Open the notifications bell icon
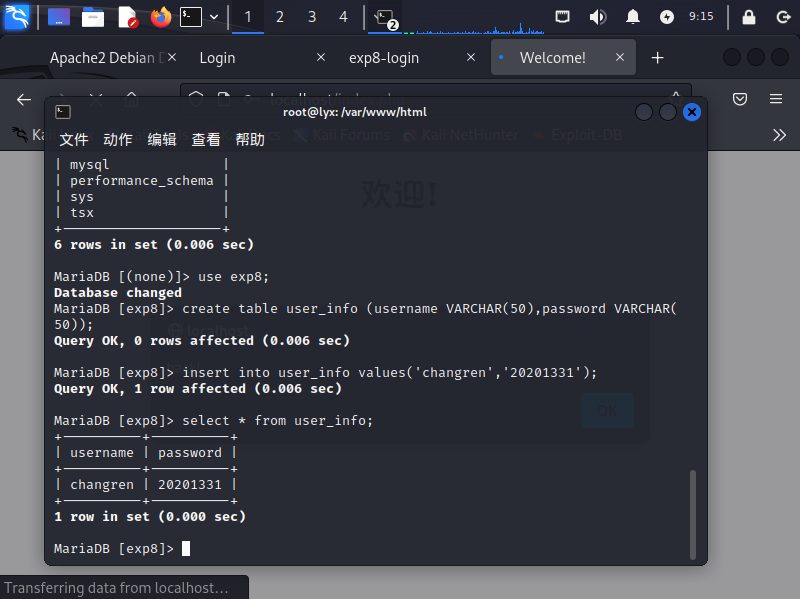Viewport: 800px width, 599px height. [633, 17]
